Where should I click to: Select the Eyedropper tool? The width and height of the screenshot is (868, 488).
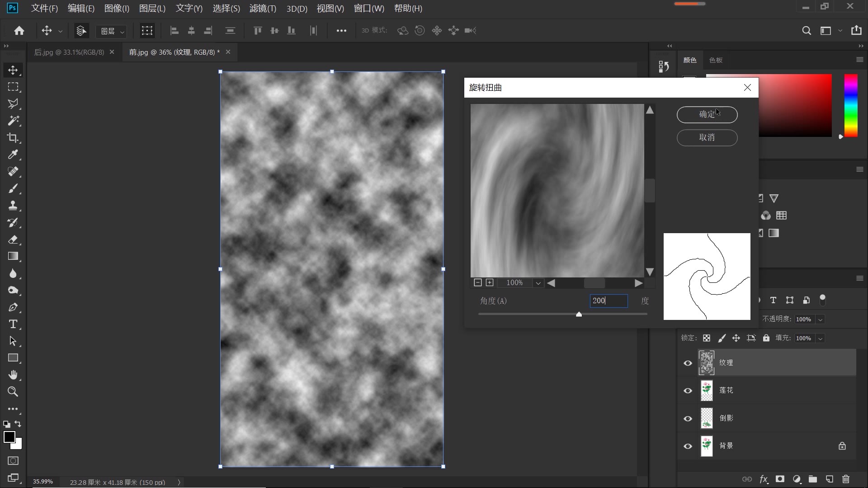(x=13, y=155)
